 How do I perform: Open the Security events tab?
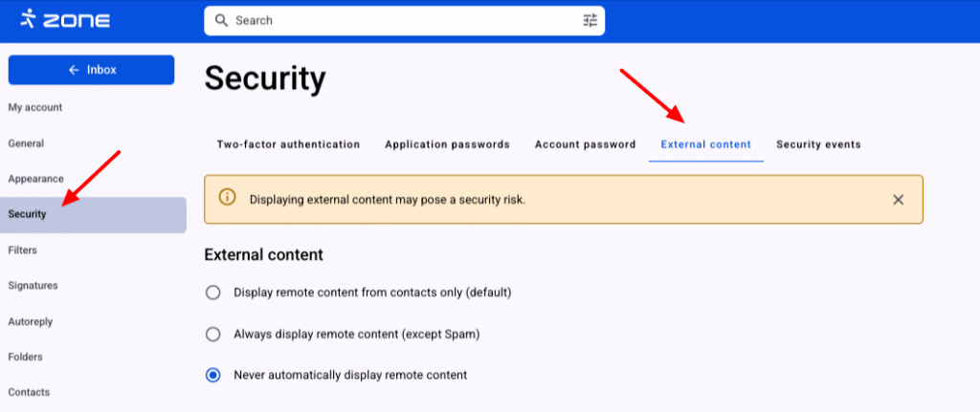[818, 144]
